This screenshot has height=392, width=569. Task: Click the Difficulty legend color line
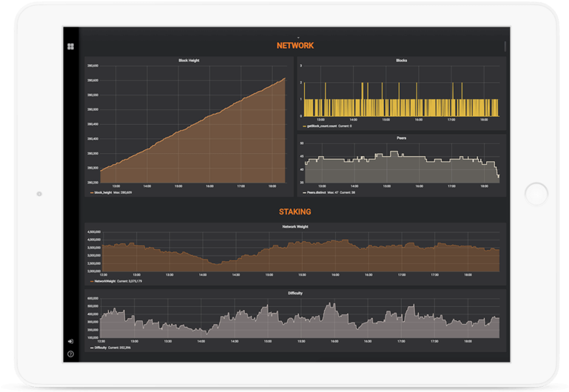coord(92,348)
